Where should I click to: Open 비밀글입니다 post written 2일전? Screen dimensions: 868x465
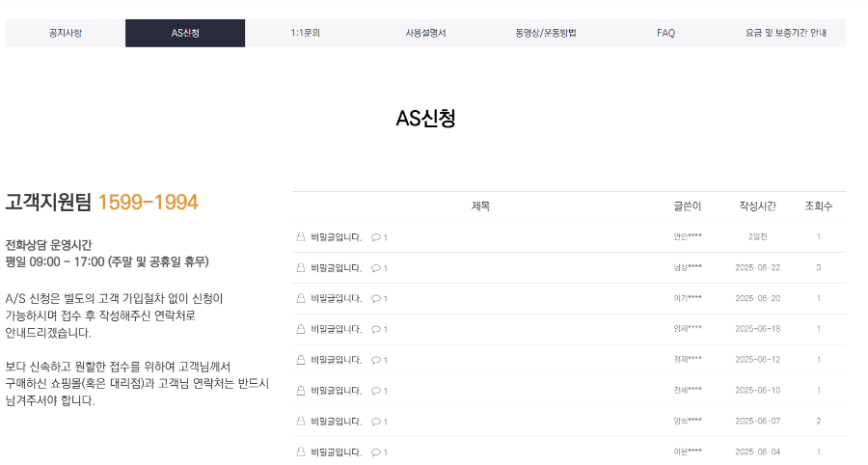336,237
